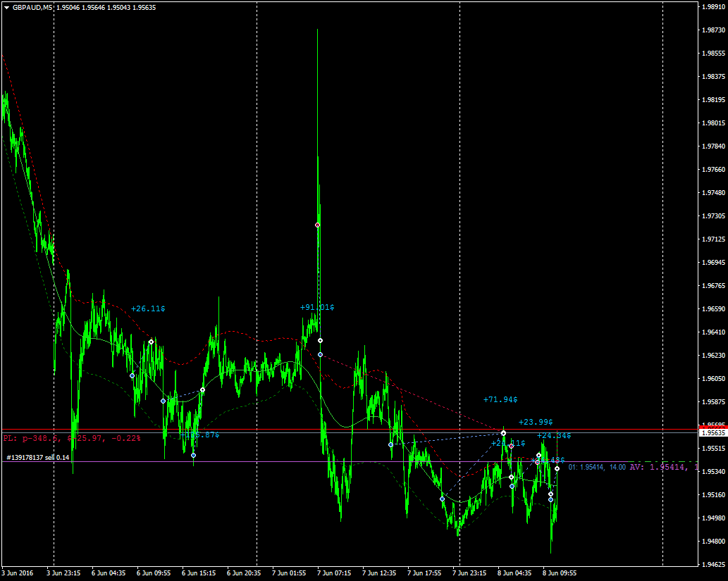Viewport: 728px width, 581px height.
Task: Click the PL: p-348.6 summary text
Action: [72, 438]
